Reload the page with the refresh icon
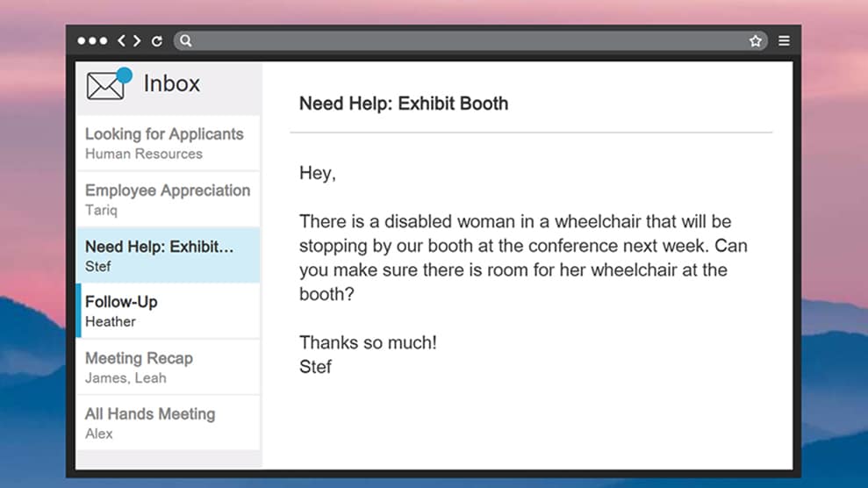Screen dimensions: 868x488 coord(157,40)
